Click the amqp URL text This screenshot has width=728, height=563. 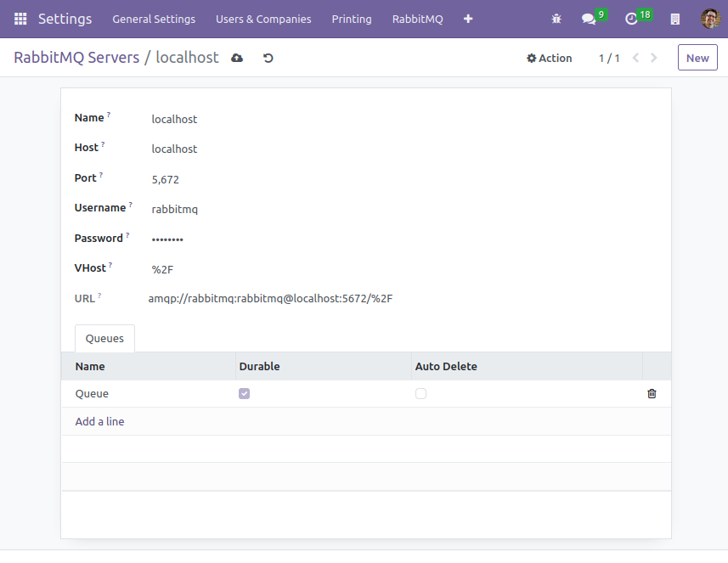click(x=270, y=298)
